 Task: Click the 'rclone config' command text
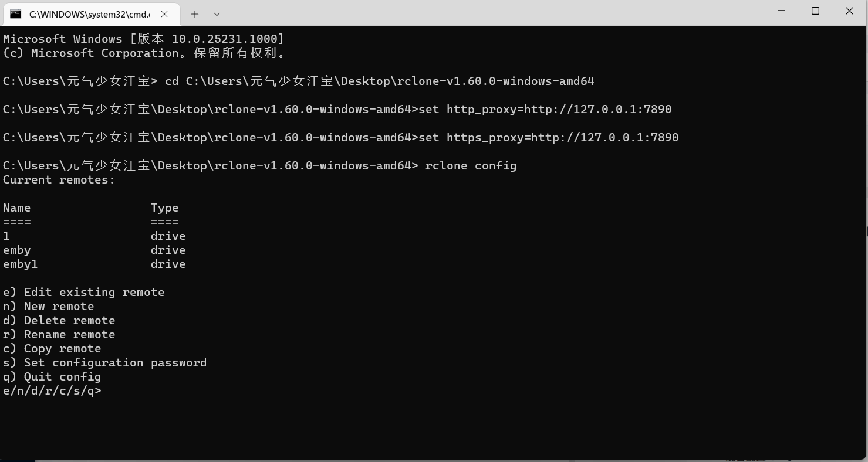(471, 165)
